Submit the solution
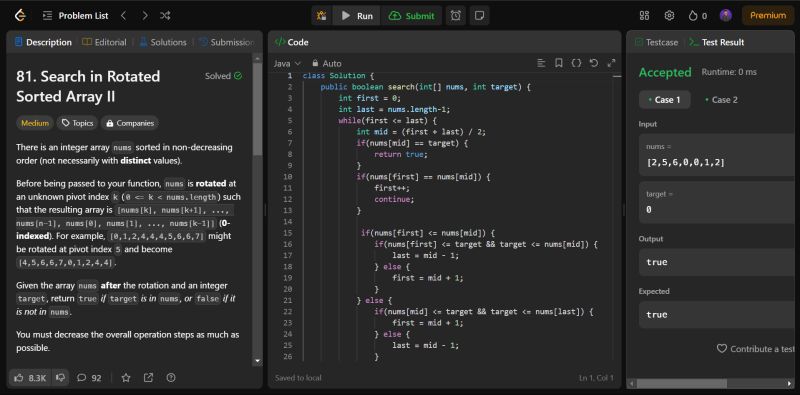The width and height of the screenshot is (800, 395). (x=411, y=16)
